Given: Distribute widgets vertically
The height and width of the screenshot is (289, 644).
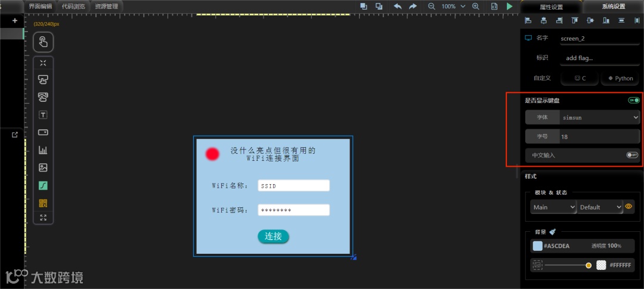Looking at the screenshot, I should point(621,20).
